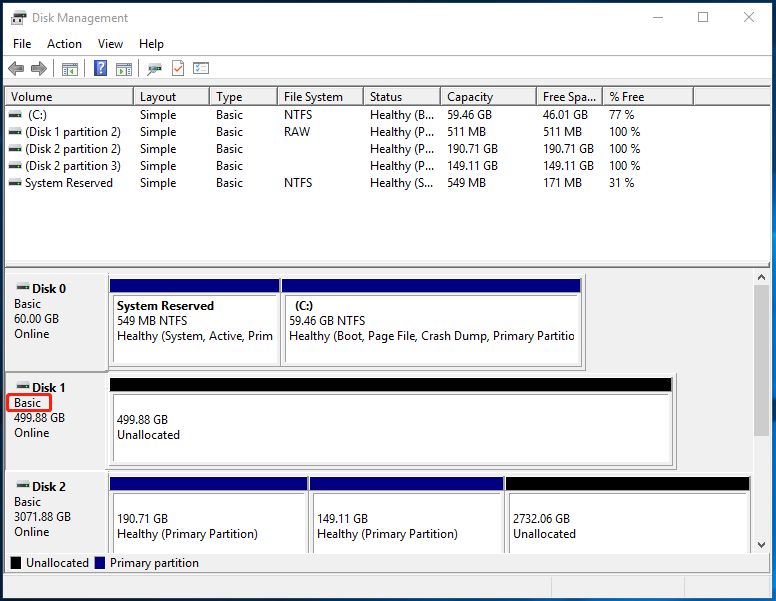Select the 2732.06 GB unallocated space on Disk 2
Screen dimensions: 776x601
coord(628,515)
